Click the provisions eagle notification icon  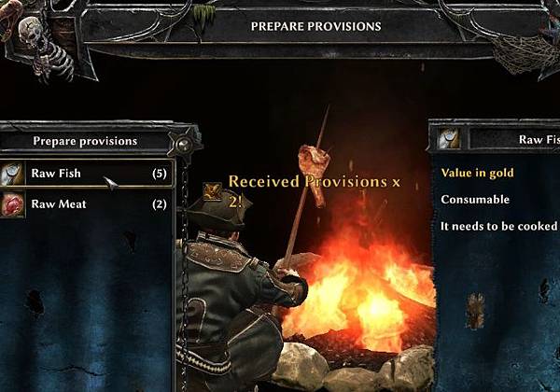click(212, 191)
